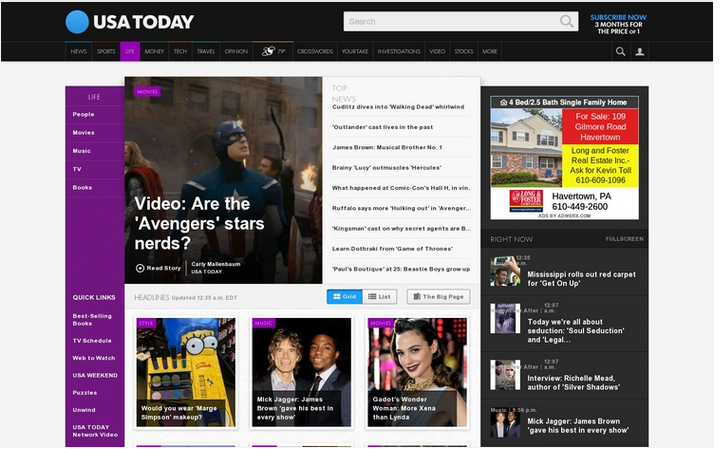
Task: Open the INVESTIGATIONS nav tab
Action: 399,51
